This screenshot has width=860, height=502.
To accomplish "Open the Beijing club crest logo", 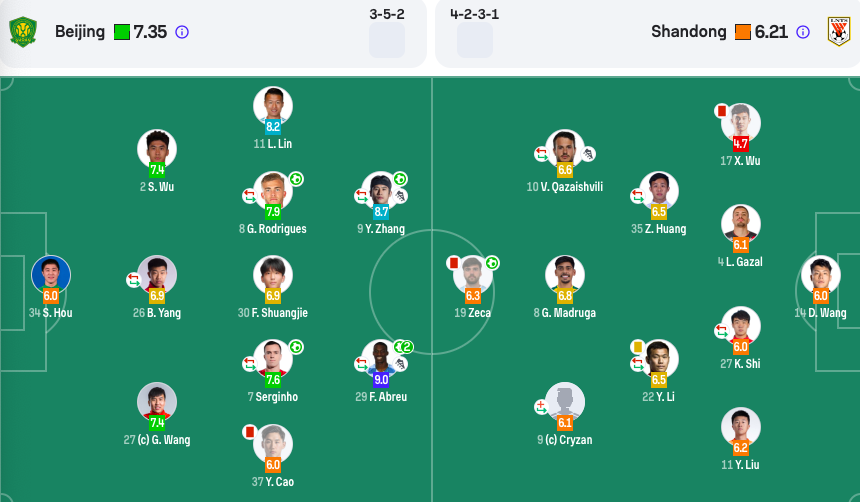I will coord(23,32).
